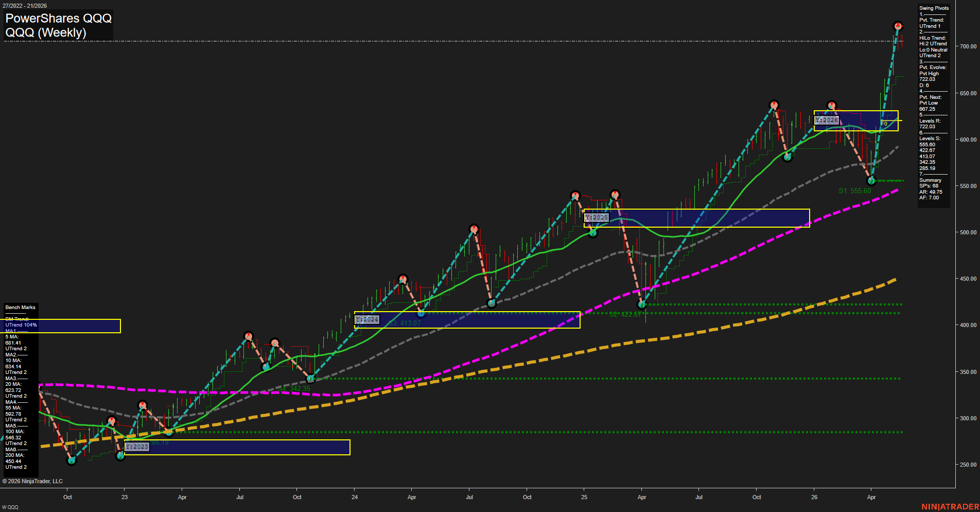Screen dimensions: 980x512
Task: Click the 592.78 moving average value
Action: pos(13,414)
